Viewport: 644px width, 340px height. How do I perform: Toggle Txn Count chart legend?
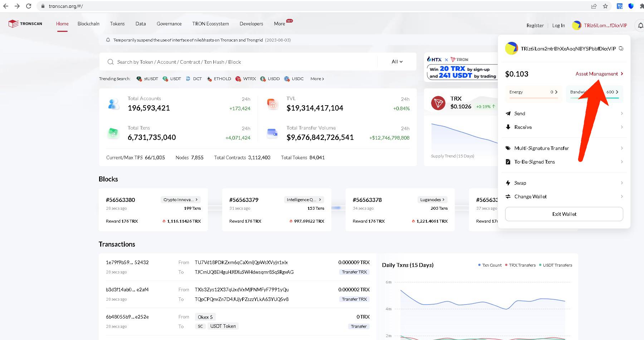coord(490,265)
